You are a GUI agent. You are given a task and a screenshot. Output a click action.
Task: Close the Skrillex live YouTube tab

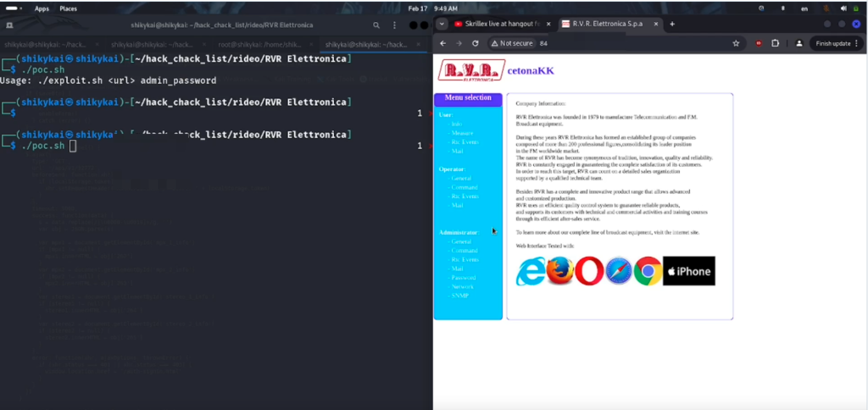tap(548, 25)
